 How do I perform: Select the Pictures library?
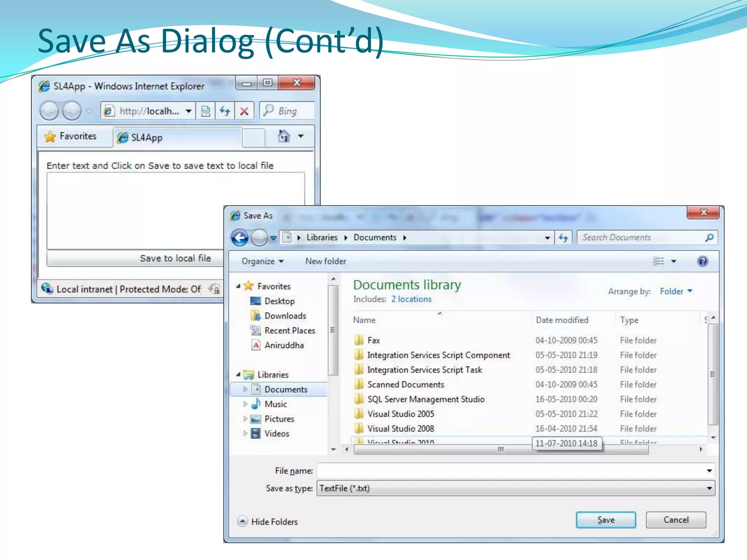tap(279, 419)
